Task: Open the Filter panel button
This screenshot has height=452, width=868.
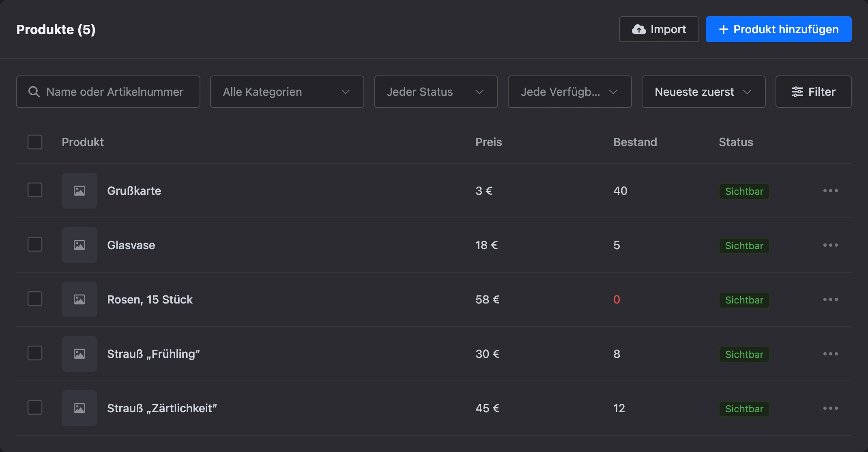Action: (x=814, y=92)
